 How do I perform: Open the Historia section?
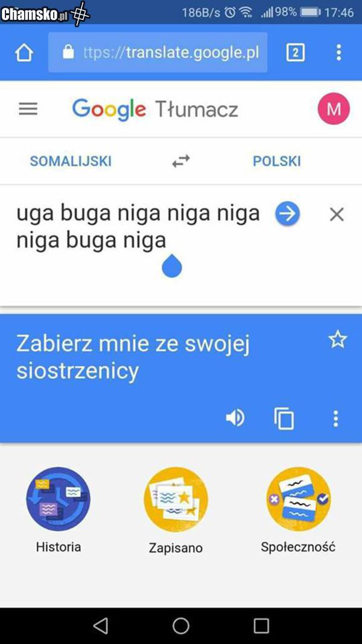click(58, 511)
